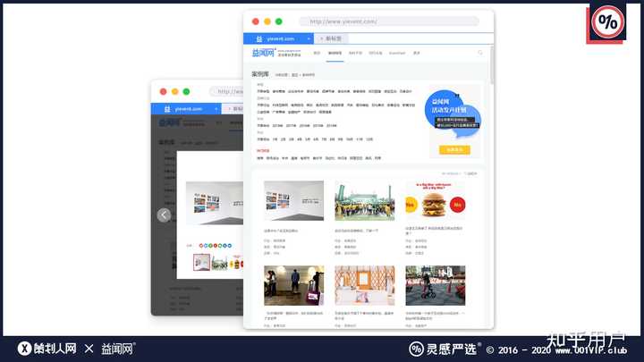Viewport: 644px width, 362px height.
Task: Open the gallery wall photo case card
Action: click(293, 201)
